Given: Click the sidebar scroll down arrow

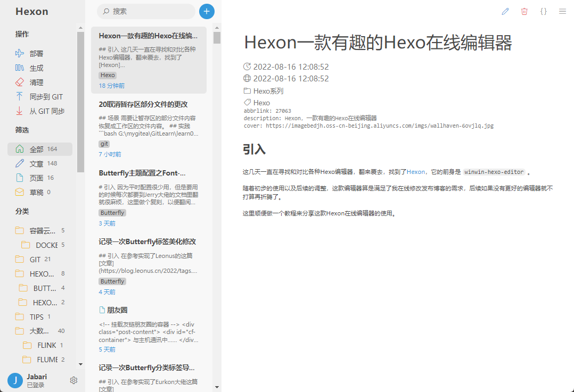Looking at the screenshot, I should (x=80, y=364).
